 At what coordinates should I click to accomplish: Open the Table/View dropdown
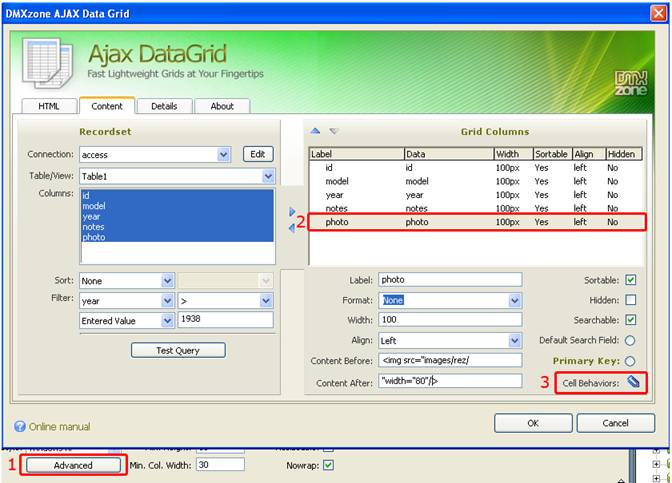(268, 176)
